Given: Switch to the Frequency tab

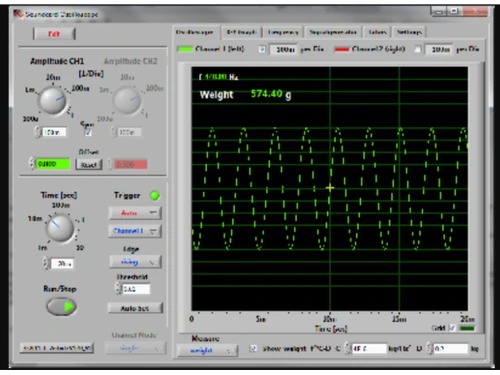Looking at the screenshot, I should (x=283, y=32).
